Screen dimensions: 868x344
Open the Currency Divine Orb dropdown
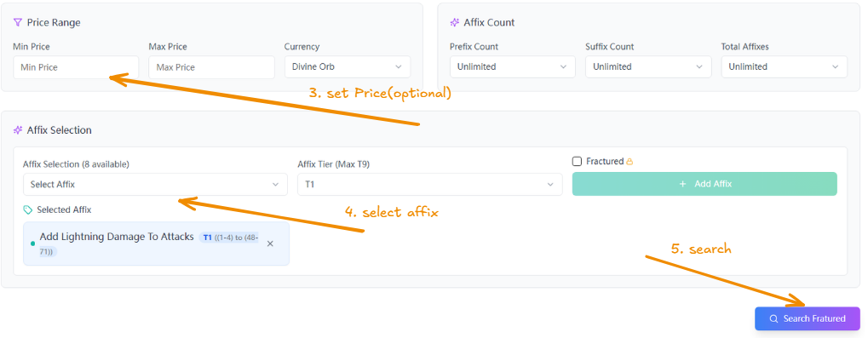348,67
